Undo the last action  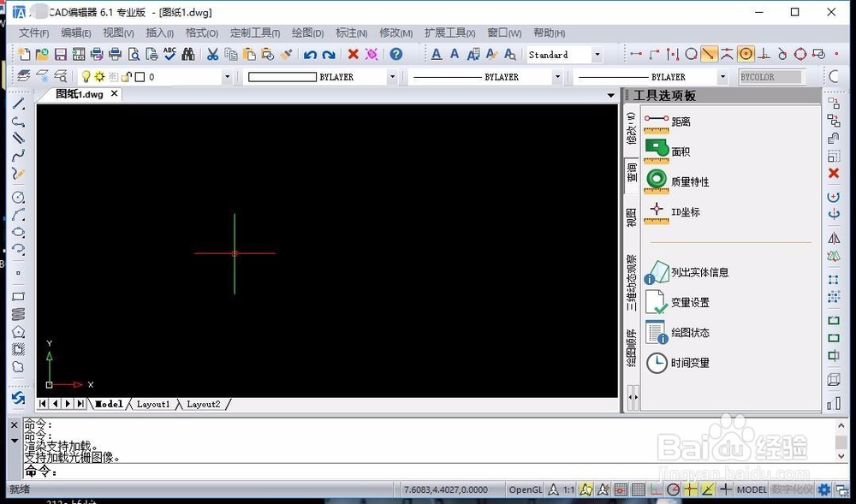pos(310,54)
